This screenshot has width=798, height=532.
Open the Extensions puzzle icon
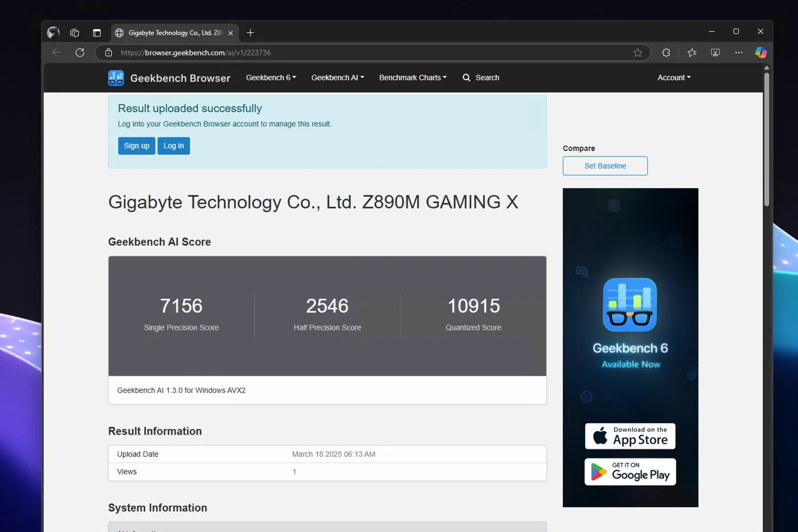click(x=666, y=52)
